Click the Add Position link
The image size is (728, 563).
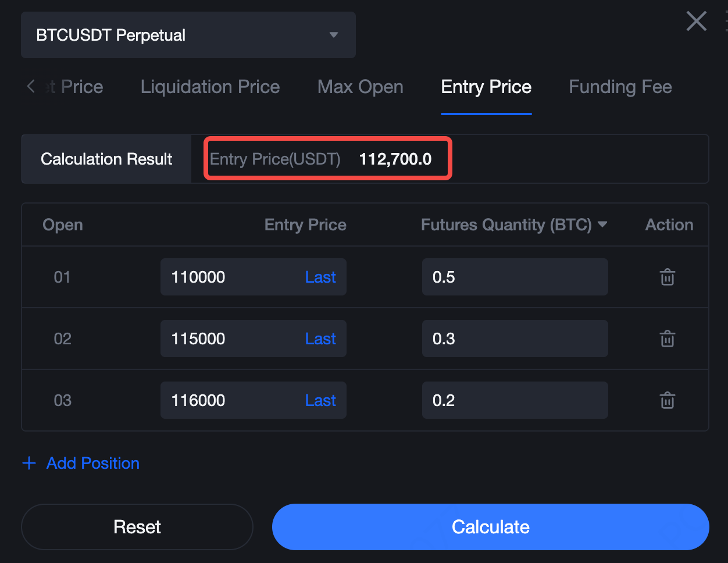[93, 463]
